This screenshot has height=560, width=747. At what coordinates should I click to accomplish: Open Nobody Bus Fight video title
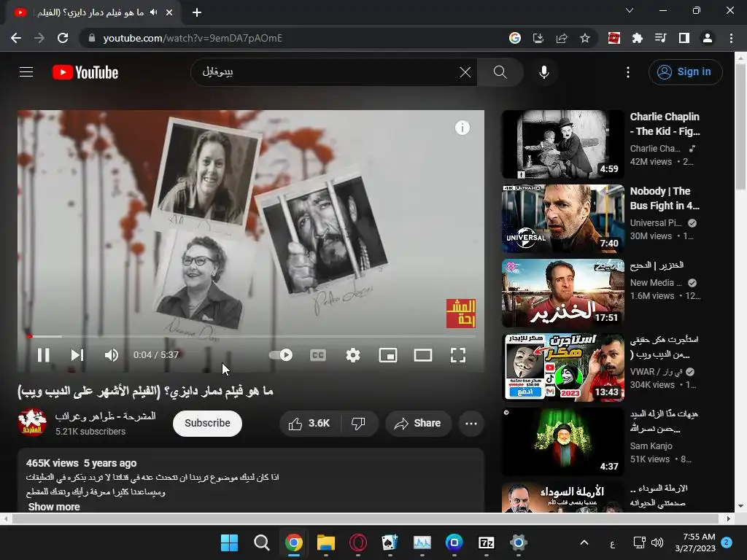pyautogui.click(x=665, y=198)
